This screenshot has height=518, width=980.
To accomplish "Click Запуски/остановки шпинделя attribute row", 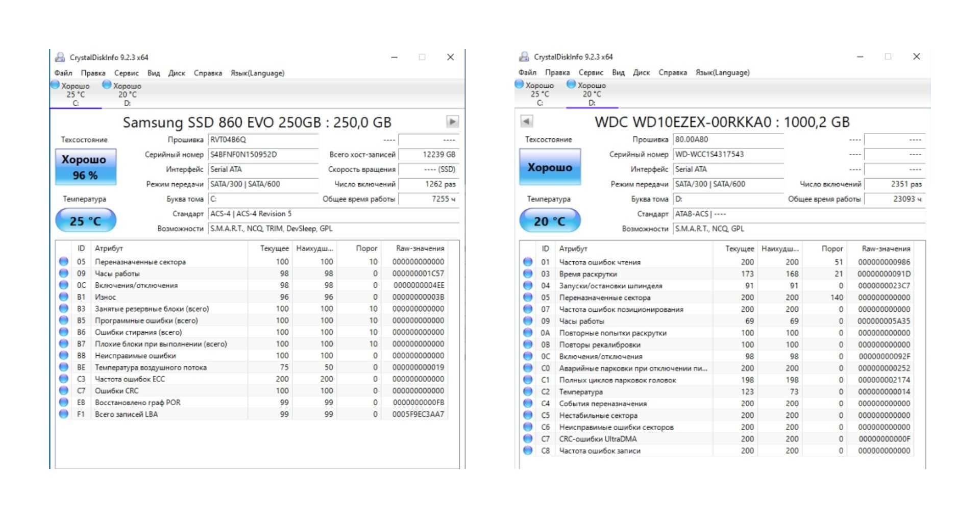I will [716, 286].
